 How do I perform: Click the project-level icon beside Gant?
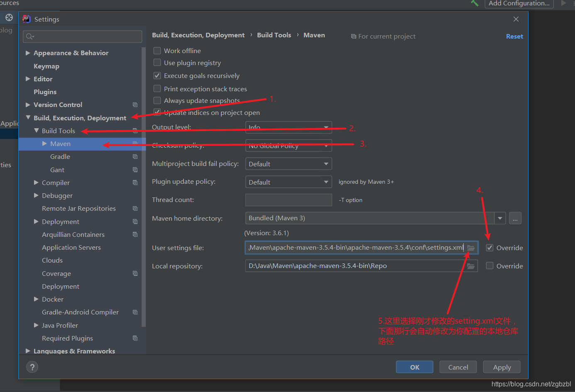tap(135, 170)
